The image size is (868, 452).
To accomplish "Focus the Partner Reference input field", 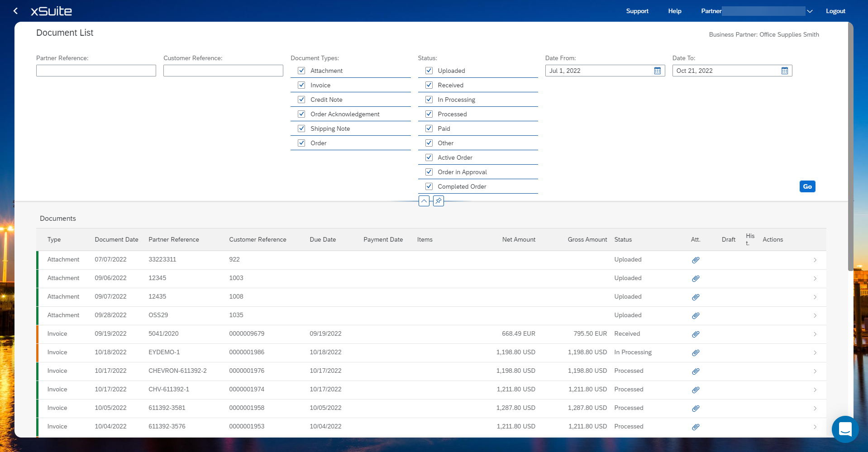I will pyautogui.click(x=96, y=71).
